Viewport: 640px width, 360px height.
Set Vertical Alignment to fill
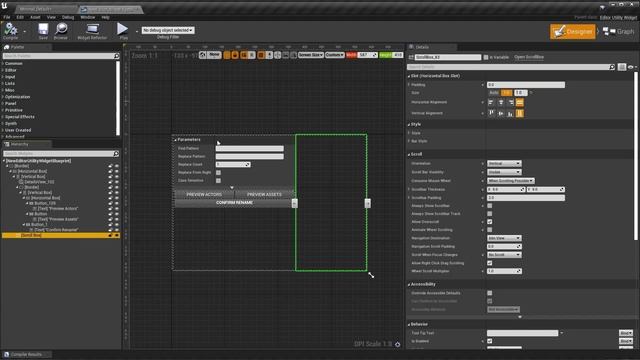click(x=520, y=113)
